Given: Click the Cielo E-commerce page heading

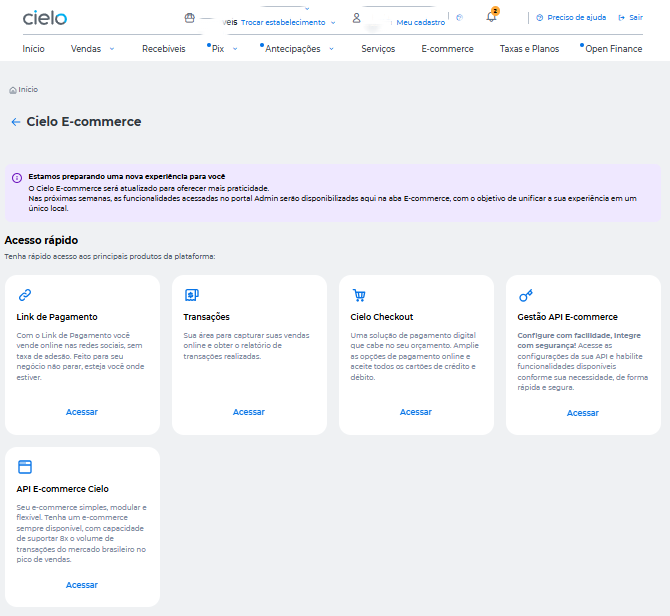Looking at the screenshot, I should (x=84, y=122).
